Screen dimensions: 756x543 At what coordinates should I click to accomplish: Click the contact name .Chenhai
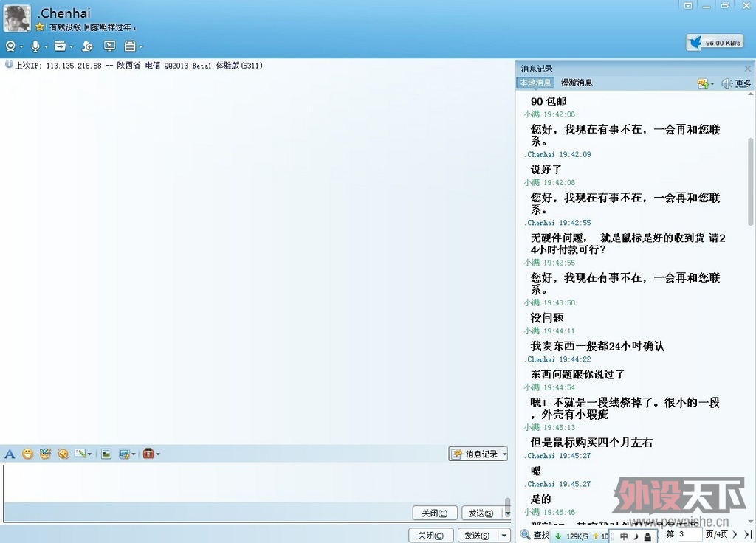coord(64,13)
